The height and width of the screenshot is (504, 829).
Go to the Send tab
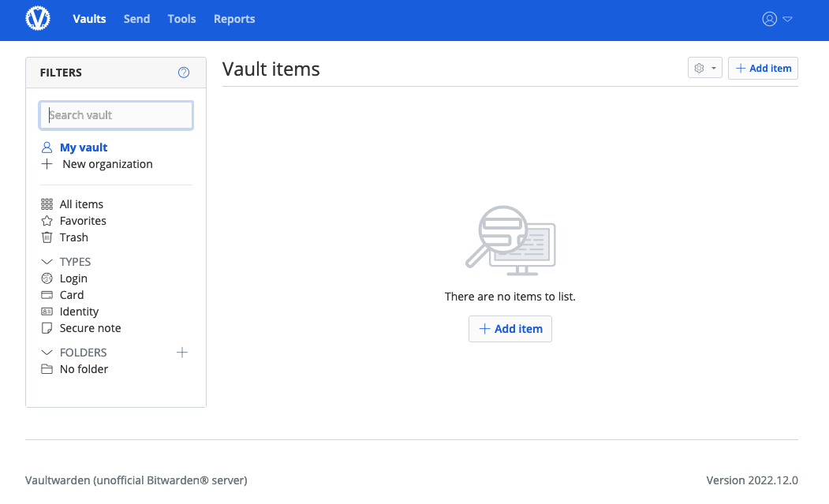click(136, 19)
